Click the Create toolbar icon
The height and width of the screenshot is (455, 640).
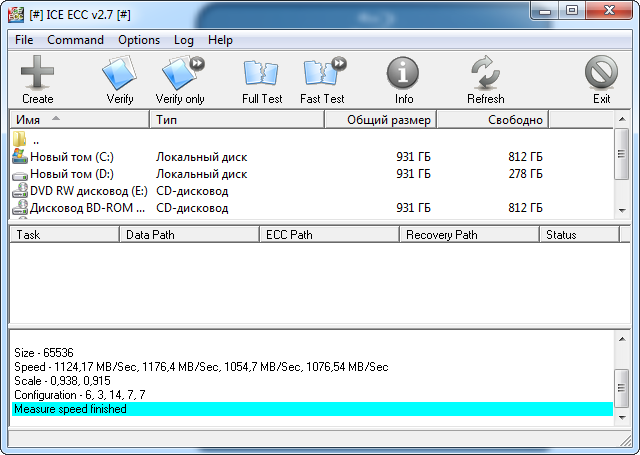pyautogui.click(x=38, y=73)
